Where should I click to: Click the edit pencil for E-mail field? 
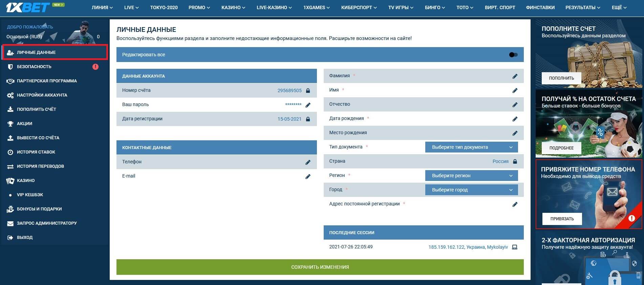pos(308,177)
